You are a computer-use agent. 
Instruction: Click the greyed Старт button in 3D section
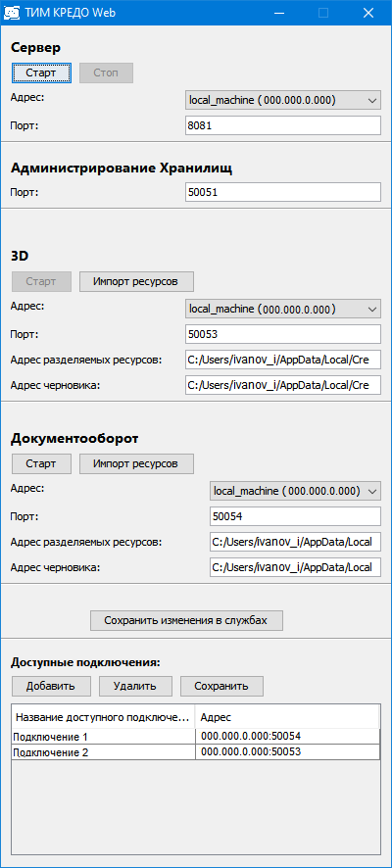point(41,281)
